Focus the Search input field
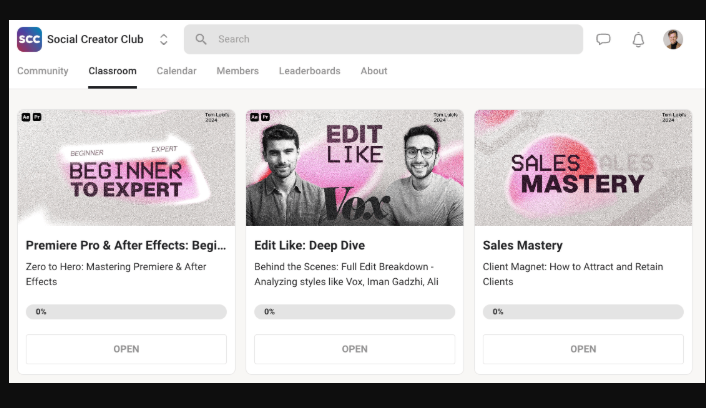 click(x=383, y=39)
